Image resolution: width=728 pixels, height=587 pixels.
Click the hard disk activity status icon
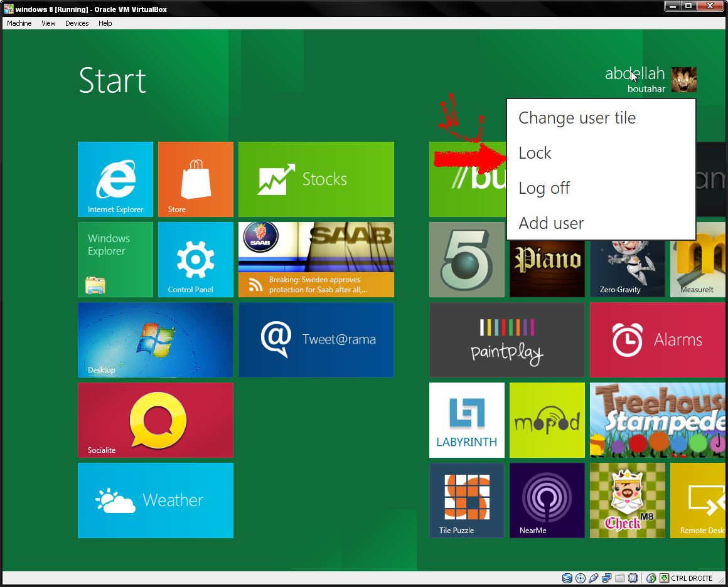(567, 578)
